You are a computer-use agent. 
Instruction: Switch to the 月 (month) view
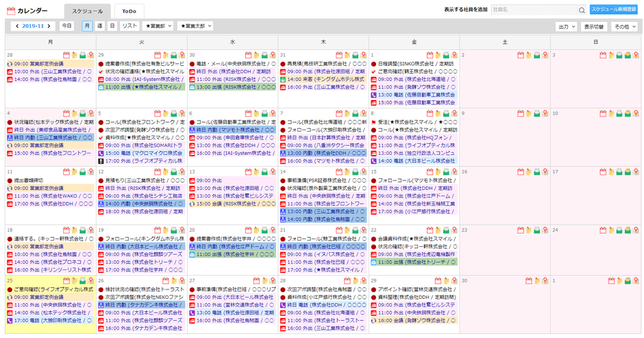coord(87,26)
